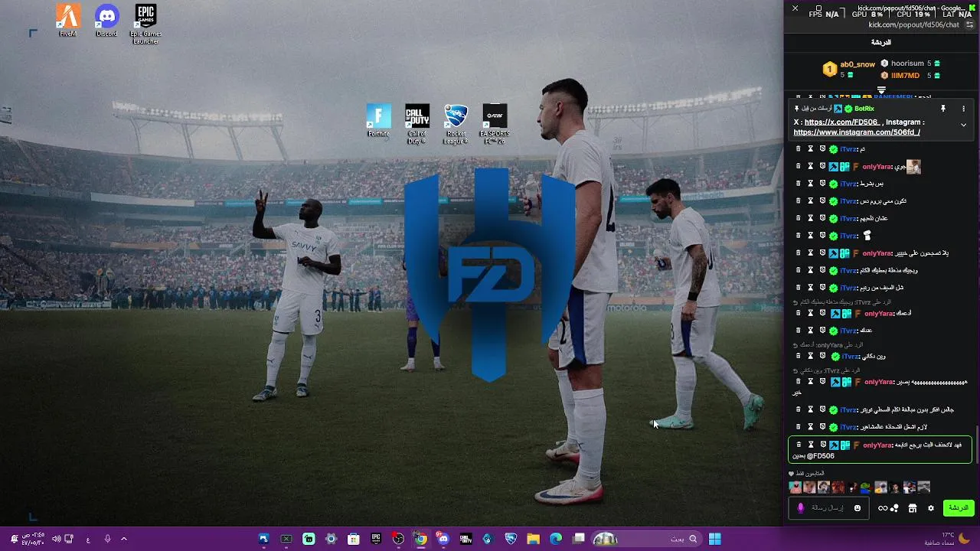Image resolution: width=980 pixels, height=551 pixels.
Task: Click the first supporter avatar thumbnail
Action: 795,487
